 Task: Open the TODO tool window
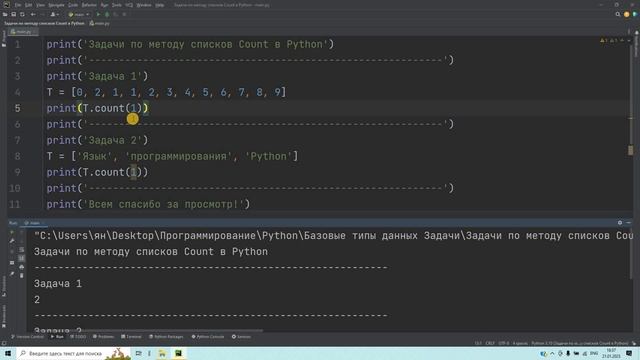78,337
